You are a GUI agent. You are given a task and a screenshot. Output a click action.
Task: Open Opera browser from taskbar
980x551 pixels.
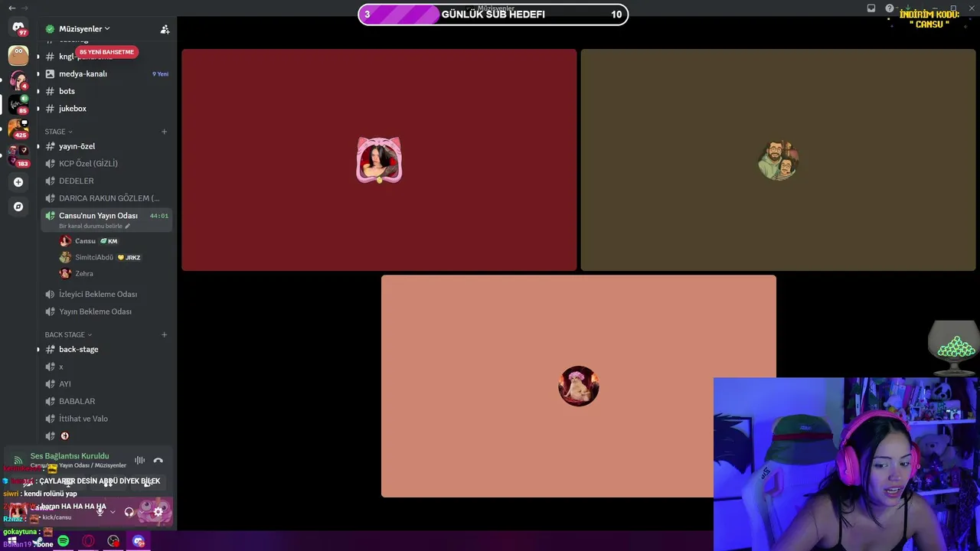[89, 541]
